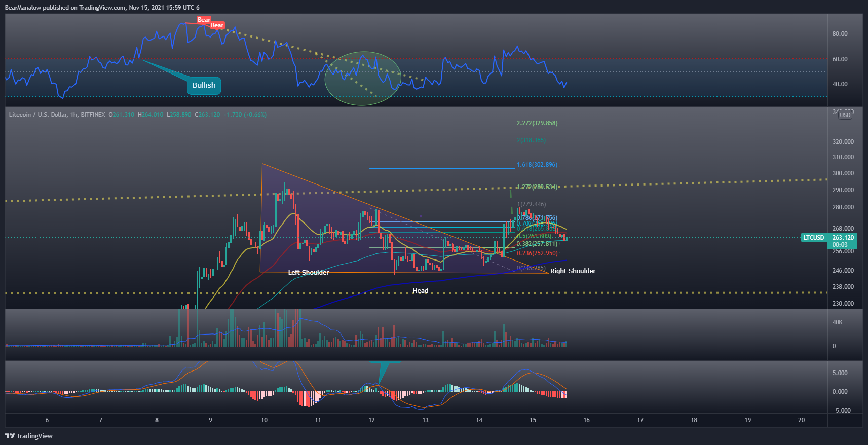Select the 2.272(329.858) Fibonacci level label
Viewport: 868px width, 445px height.
[x=537, y=123]
